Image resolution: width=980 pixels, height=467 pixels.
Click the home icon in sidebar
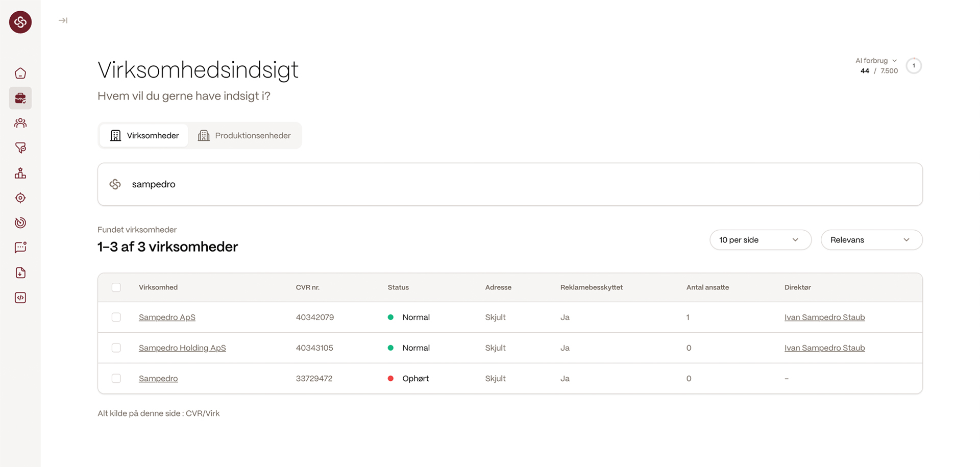[20, 73]
